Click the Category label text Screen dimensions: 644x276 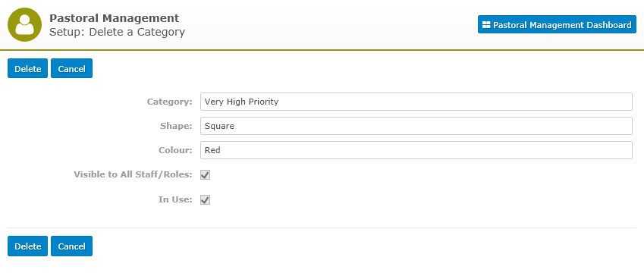pos(170,102)
